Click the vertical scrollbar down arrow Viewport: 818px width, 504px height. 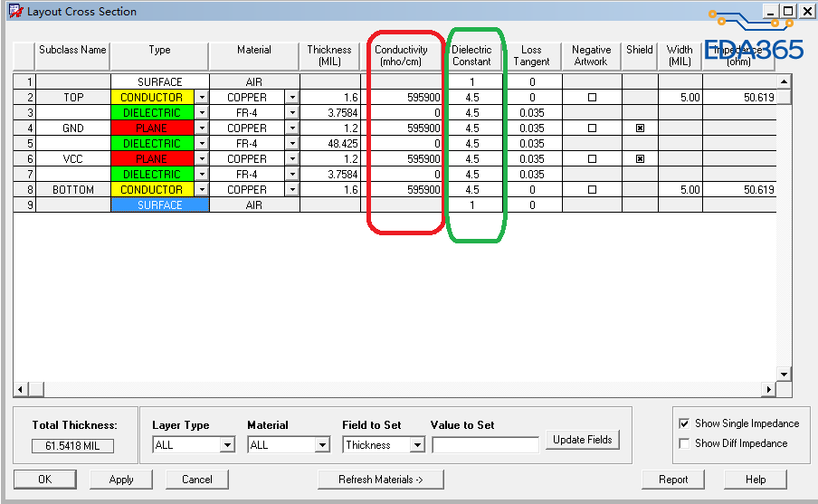coord(785,374)
